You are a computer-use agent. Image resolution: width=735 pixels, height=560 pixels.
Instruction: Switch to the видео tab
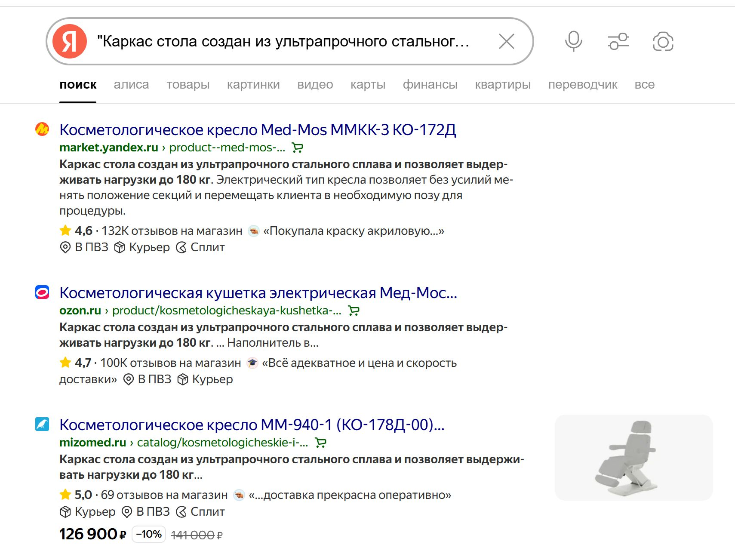(x=316, y=84)
